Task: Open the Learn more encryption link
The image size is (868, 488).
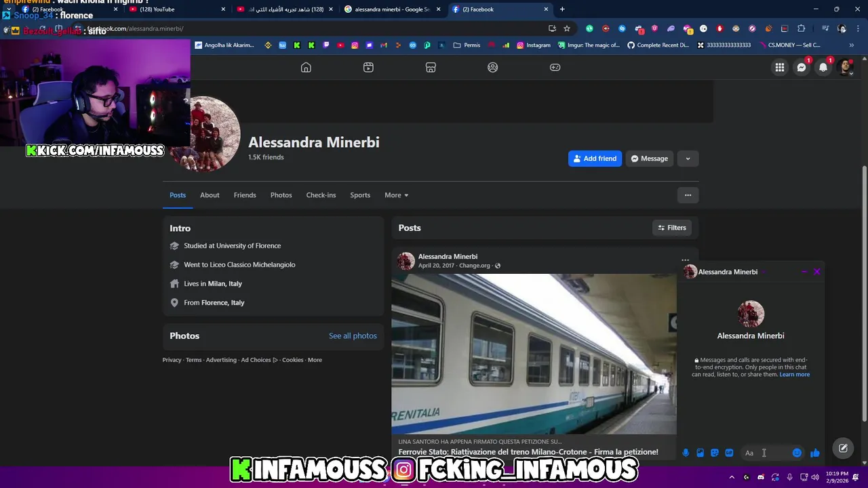Action: point(794,374)
